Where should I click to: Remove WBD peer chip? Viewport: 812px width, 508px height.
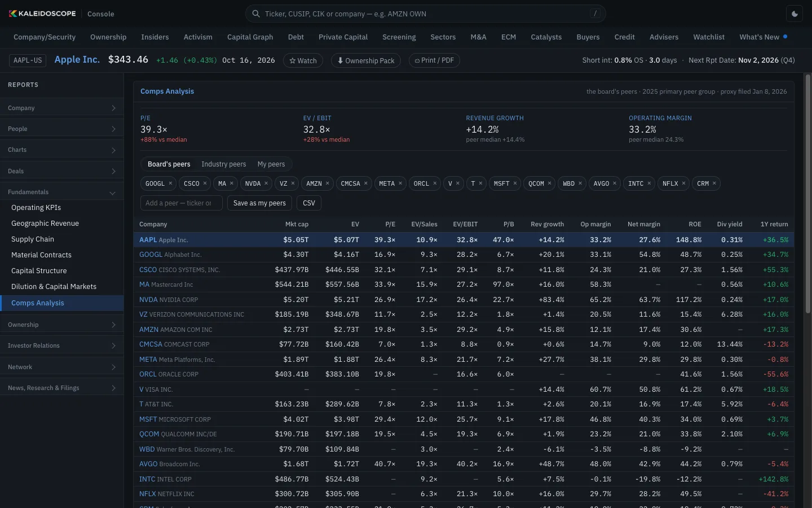(580, 183)
